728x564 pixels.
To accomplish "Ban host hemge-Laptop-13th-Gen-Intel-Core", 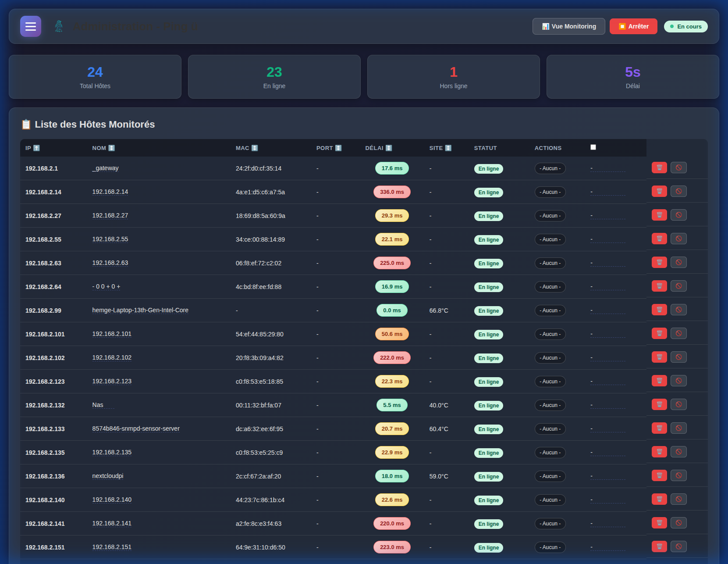I will coord(678,309).
